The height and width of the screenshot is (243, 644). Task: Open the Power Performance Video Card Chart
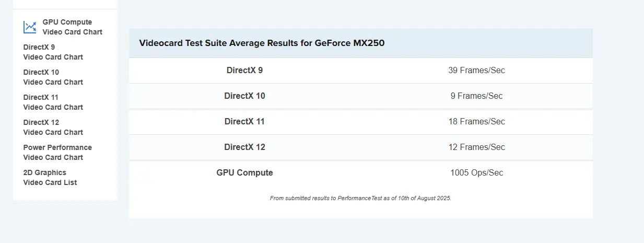click(x=57, y=152)
